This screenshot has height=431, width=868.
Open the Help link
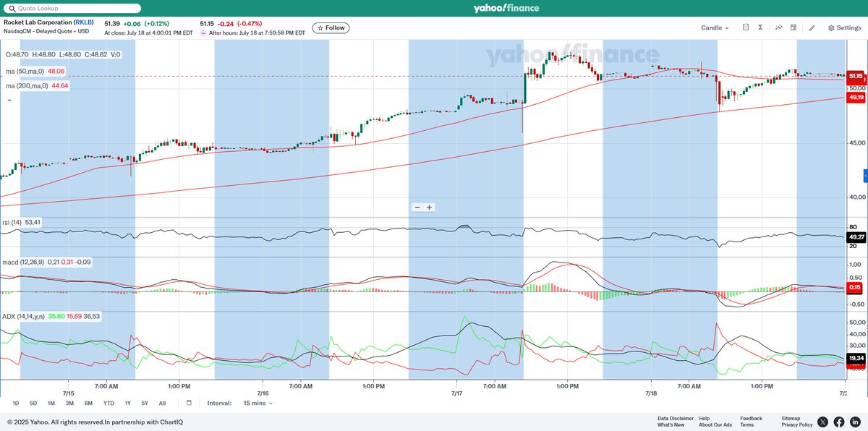tap(704, 418)
